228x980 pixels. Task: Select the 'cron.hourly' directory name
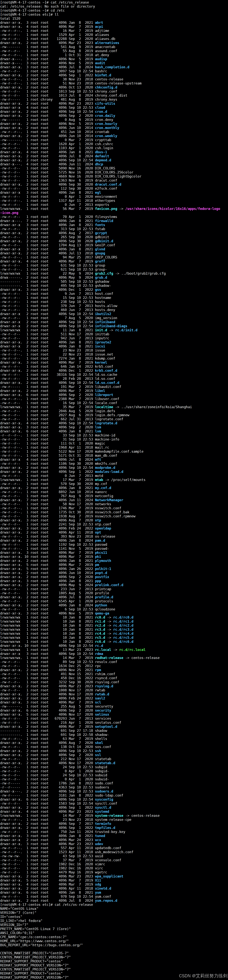tap(106, 124)
